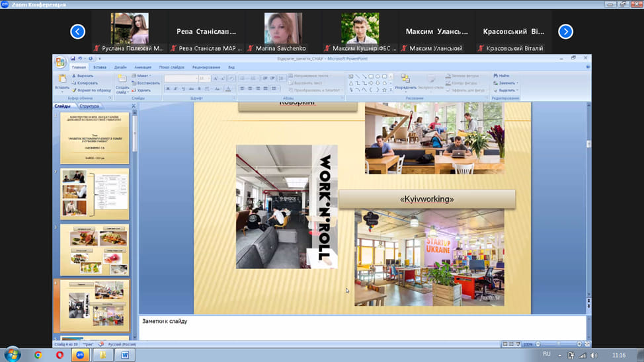Click the Office button in PowerPoint
The height and width of the screenshot is (362, 644).
tap(60, 62)
